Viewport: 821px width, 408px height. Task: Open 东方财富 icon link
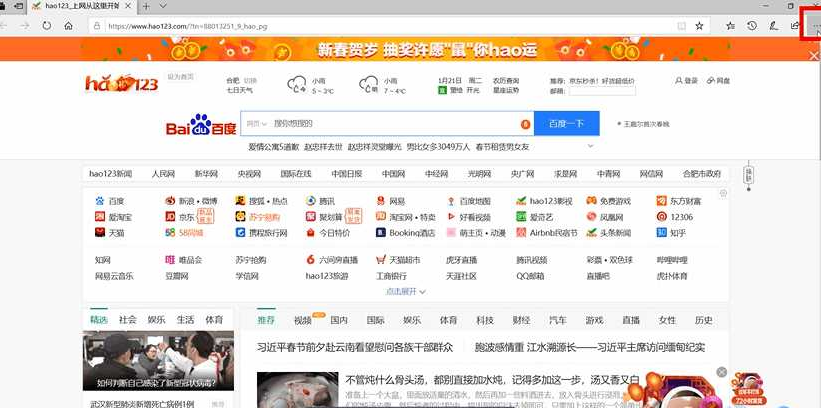coord(661,201)
